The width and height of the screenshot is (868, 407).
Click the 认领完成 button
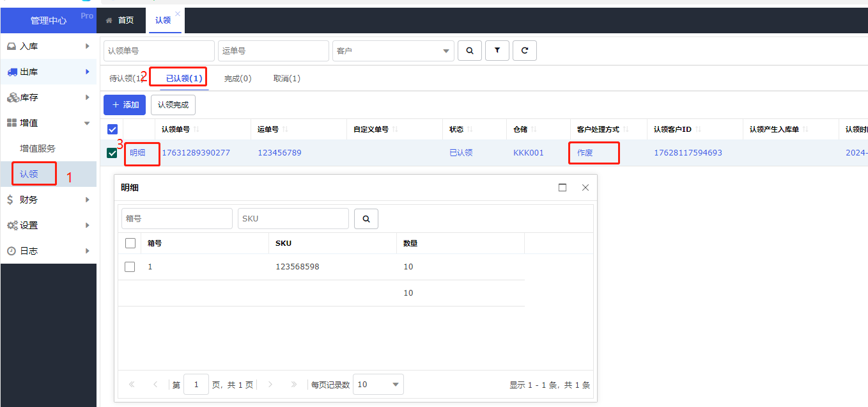click(173, 105)
